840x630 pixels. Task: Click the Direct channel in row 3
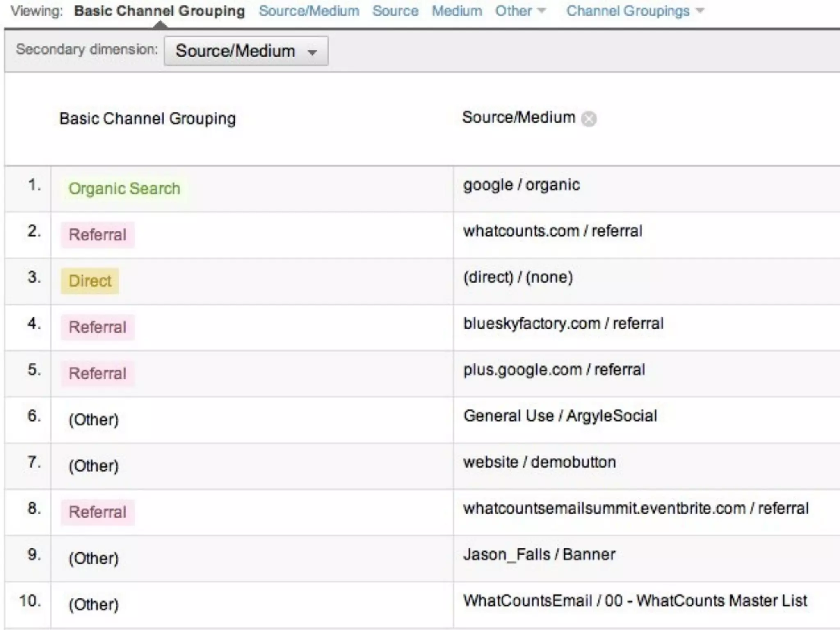coord(90,281)
